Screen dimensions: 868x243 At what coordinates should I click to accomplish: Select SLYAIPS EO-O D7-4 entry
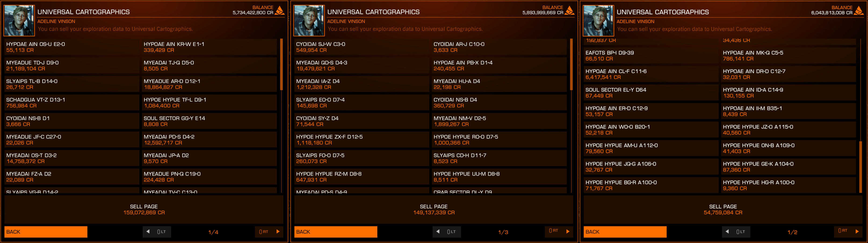pos(361,103)
